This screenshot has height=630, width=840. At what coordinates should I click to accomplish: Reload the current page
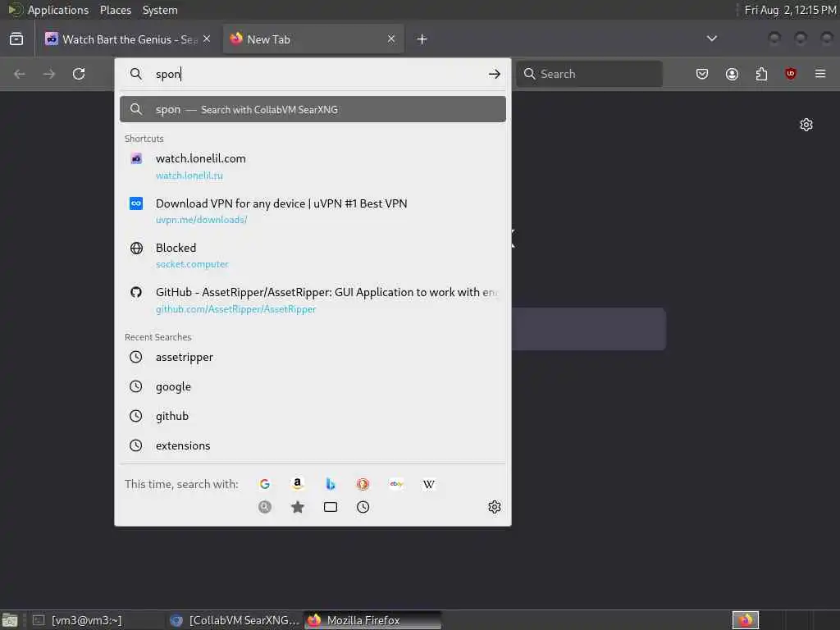click(x=79, y=73)
